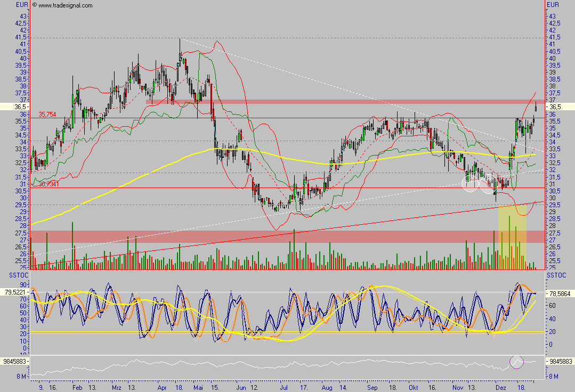This screenshot has width=575, height=392.
Task: Click the 9845883 value on the right axis
Action: [561, 361]
